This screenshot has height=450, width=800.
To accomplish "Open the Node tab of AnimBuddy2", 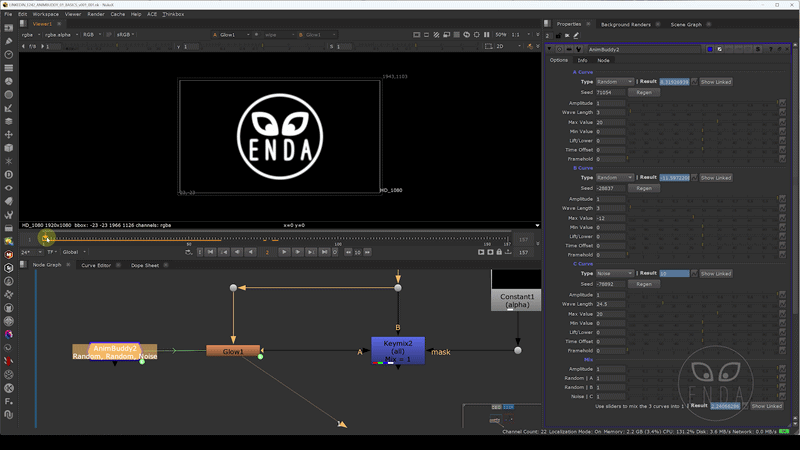I will [603, 60].
